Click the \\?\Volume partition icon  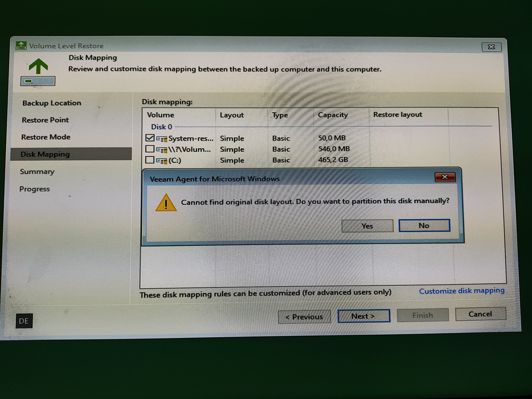coord(162,150)
